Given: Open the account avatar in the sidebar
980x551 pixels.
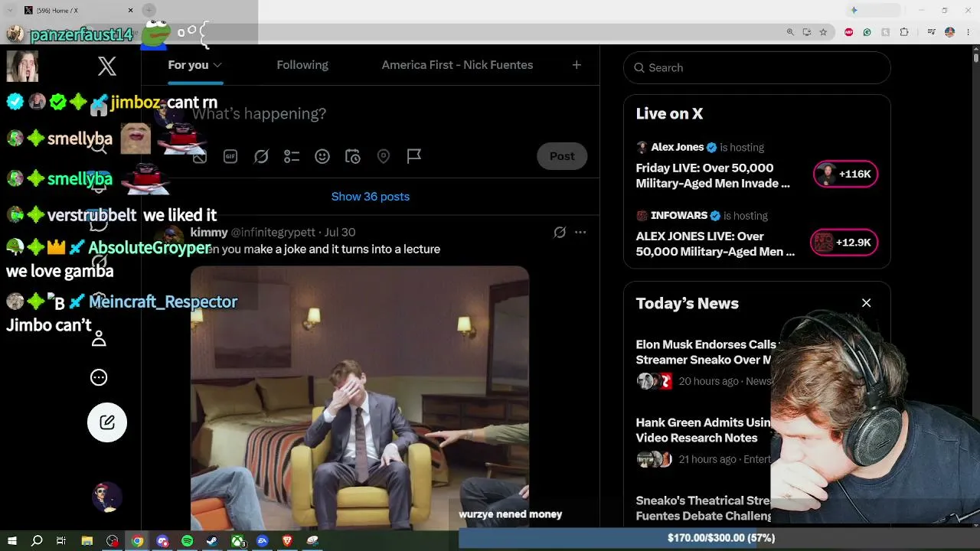Looking at the screenshot, I should click(107, 497).
